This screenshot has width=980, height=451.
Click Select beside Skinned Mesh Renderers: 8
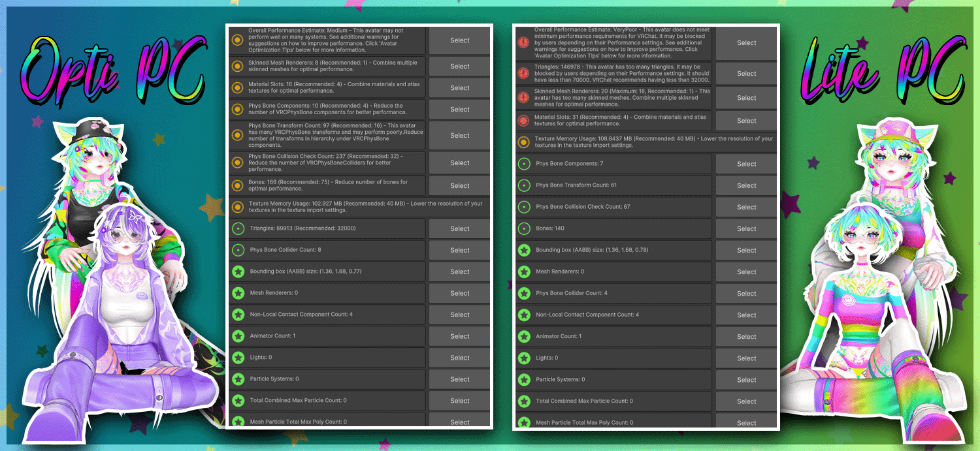point(459,67)
